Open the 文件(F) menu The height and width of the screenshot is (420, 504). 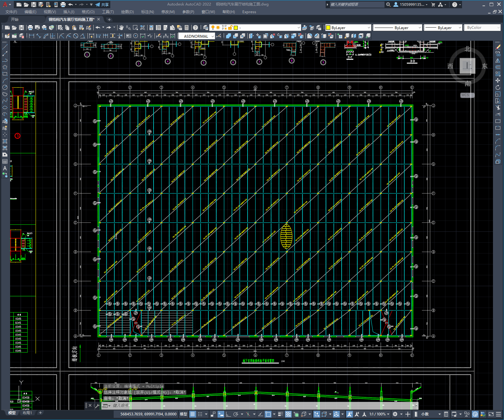(11, 12)
